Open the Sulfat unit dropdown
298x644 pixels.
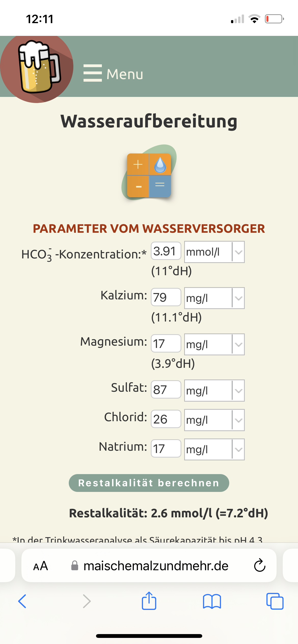214,390
